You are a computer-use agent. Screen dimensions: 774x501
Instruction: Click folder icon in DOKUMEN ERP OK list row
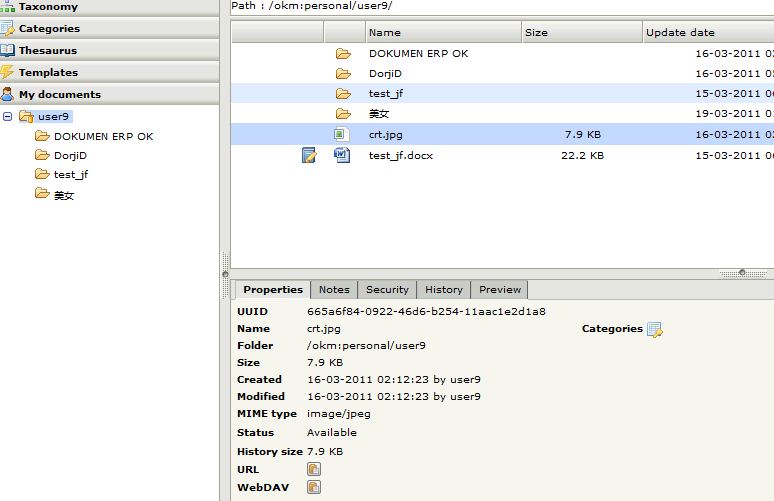344,53
